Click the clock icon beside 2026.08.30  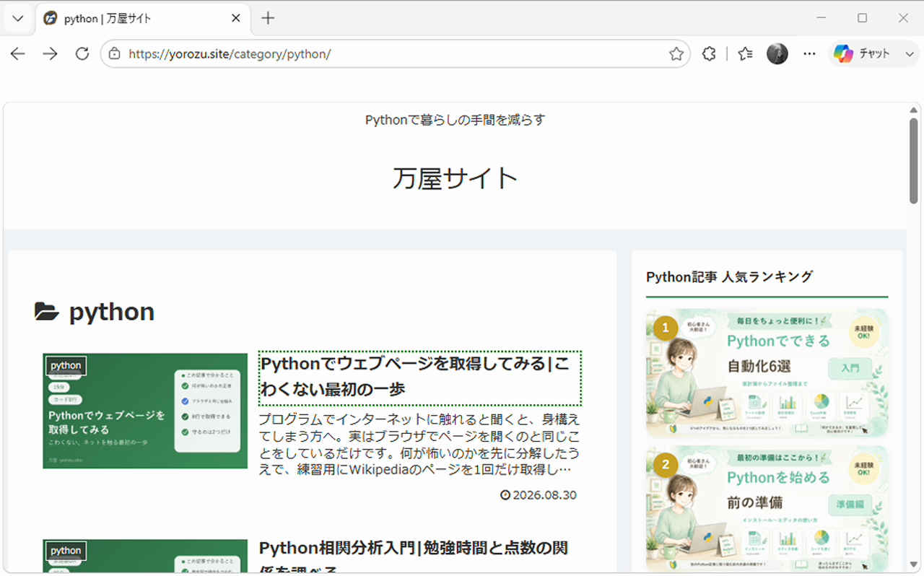click(x=505, y=495)
